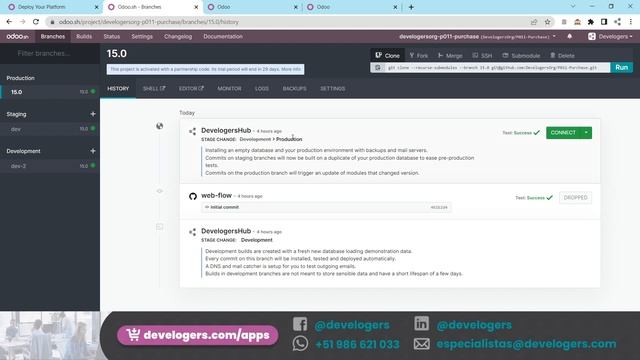Click the initial commit entry of web-flow
640x360 pixels.
click(x=326, y=207)
